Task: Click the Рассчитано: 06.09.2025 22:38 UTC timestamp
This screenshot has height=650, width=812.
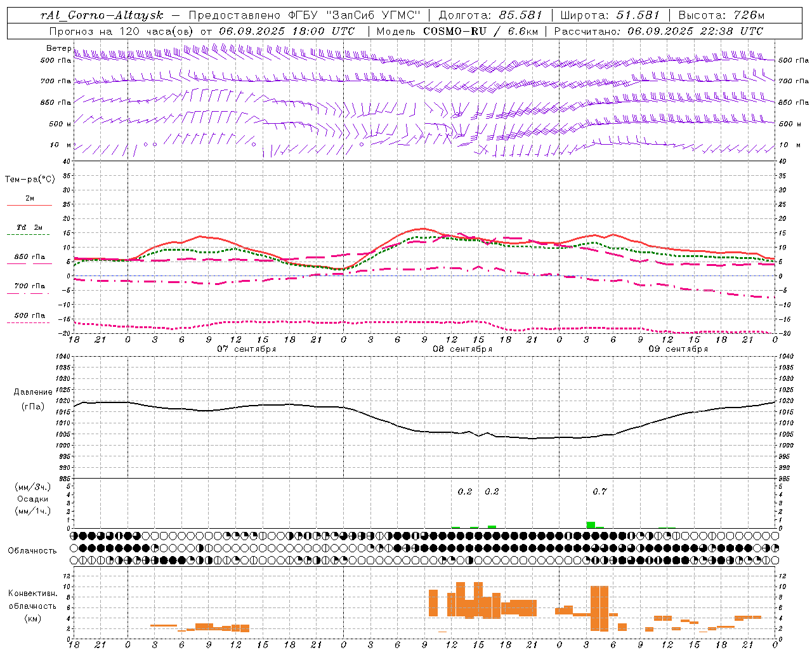Action: click(658, 31)
